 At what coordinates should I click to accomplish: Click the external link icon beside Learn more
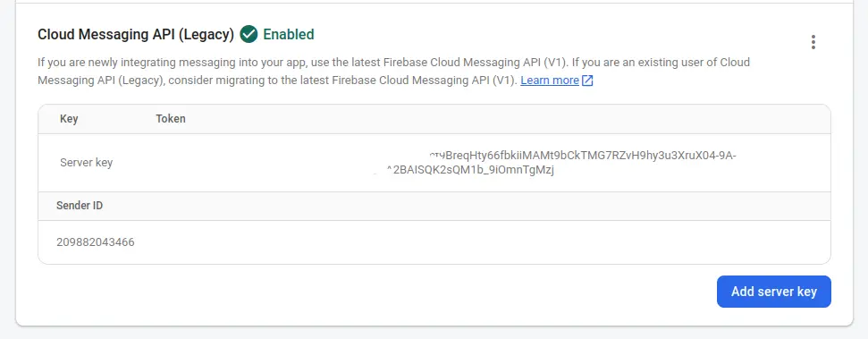[587, 81]
